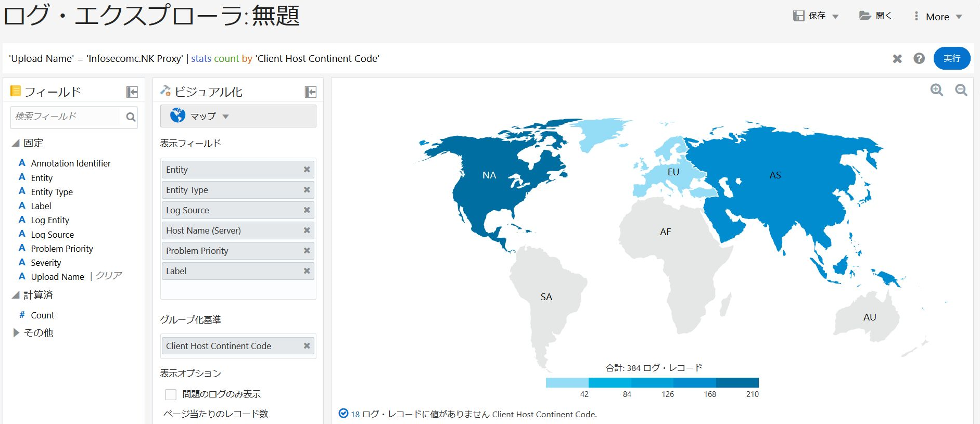The height and width of the screenshot is (424, 980).
Task: Remove Entity Type from display fields
Action: coord(307,190)
